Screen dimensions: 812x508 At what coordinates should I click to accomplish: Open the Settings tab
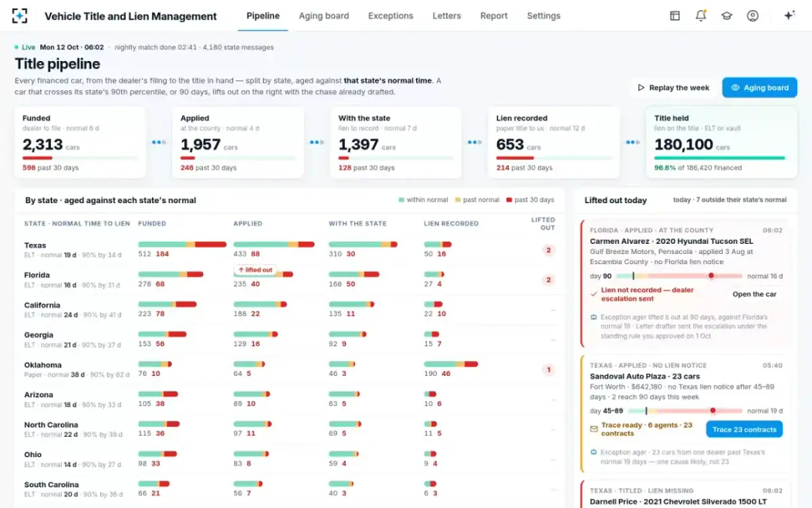pyautogui.click(x=543, y=16)
